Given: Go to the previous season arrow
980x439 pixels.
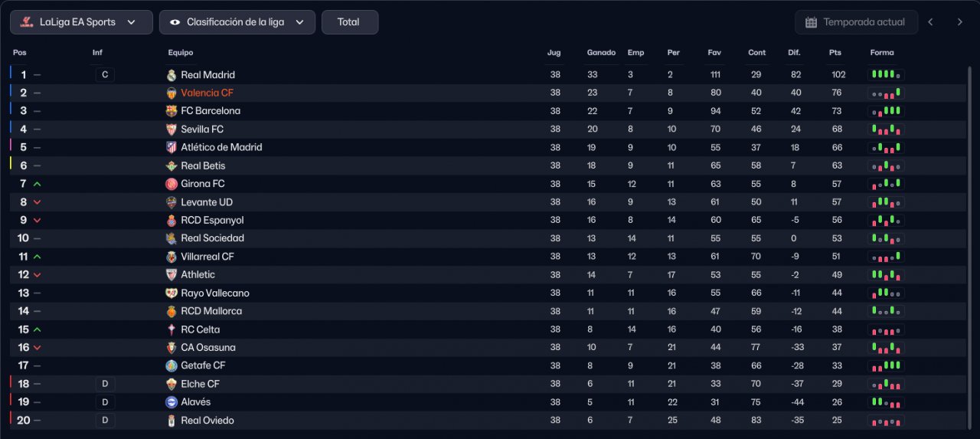Looking at the screenshot, I should tap(930, 22).
